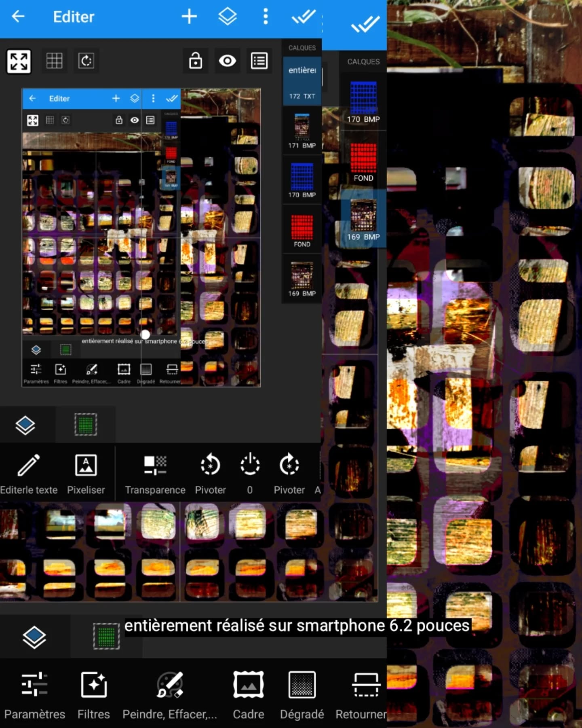The width and height of the screenshot is (582, 728).
Task: Toggle the large grid overlay icon
Action: [54, 61]
